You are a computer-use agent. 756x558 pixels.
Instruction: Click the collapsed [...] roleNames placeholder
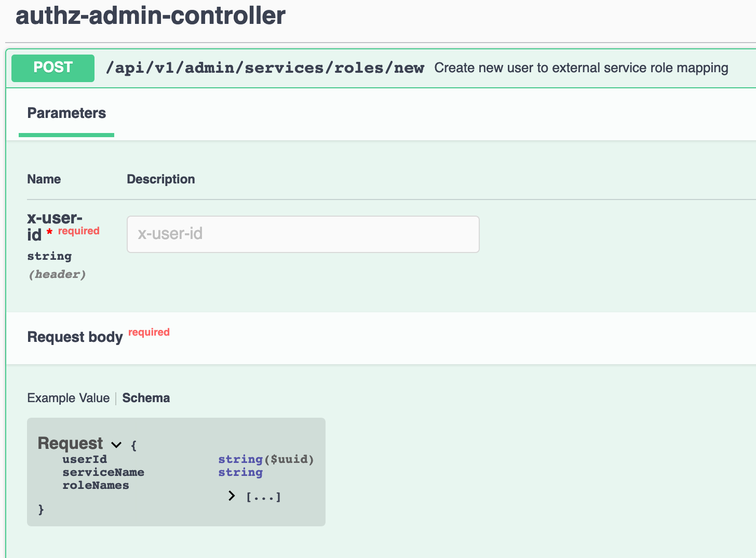263,497
